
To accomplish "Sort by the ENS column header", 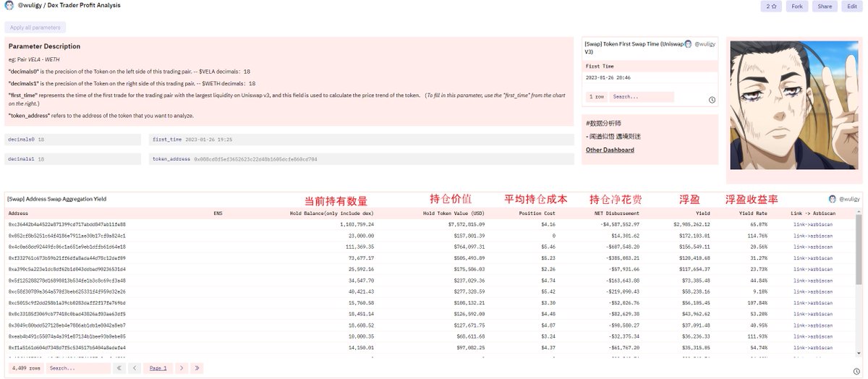I will tap(218, 213).
